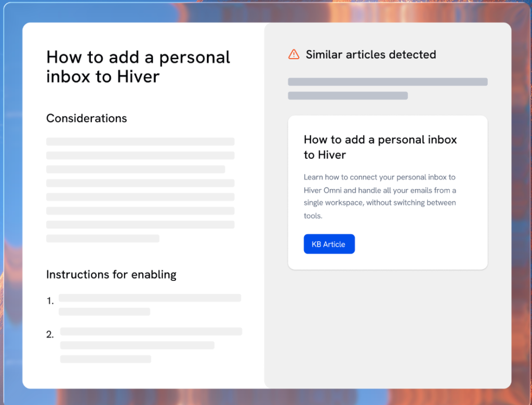Click the long gray bar below 'Similar articles detected'
This screenshot has width=532, height=405.
coord(388,82)
